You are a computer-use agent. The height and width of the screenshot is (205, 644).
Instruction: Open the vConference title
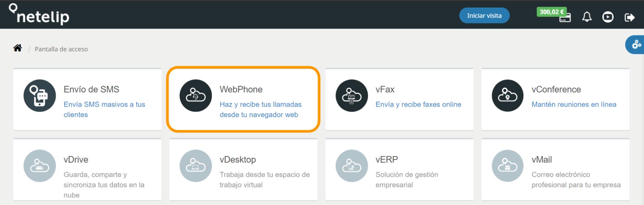click(x=556, y=89)
